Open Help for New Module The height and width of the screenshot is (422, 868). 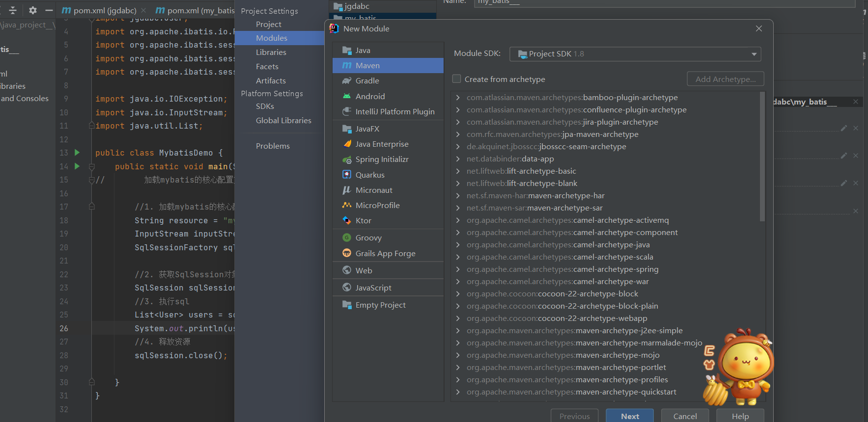[x=740, y=416]
